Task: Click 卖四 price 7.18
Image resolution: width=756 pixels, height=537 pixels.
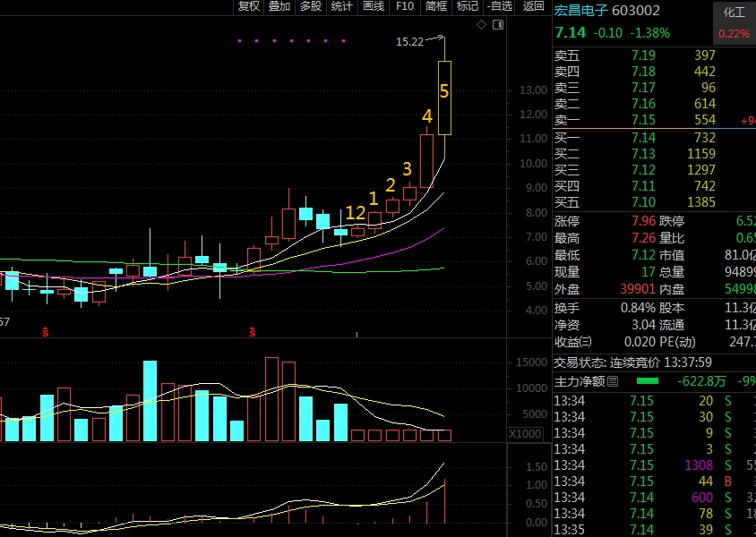Action: click(x=643, y=72)
